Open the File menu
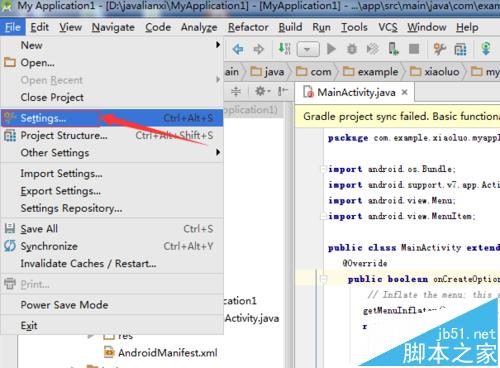This screenshot has width=500, height=368. pos(13,27)
